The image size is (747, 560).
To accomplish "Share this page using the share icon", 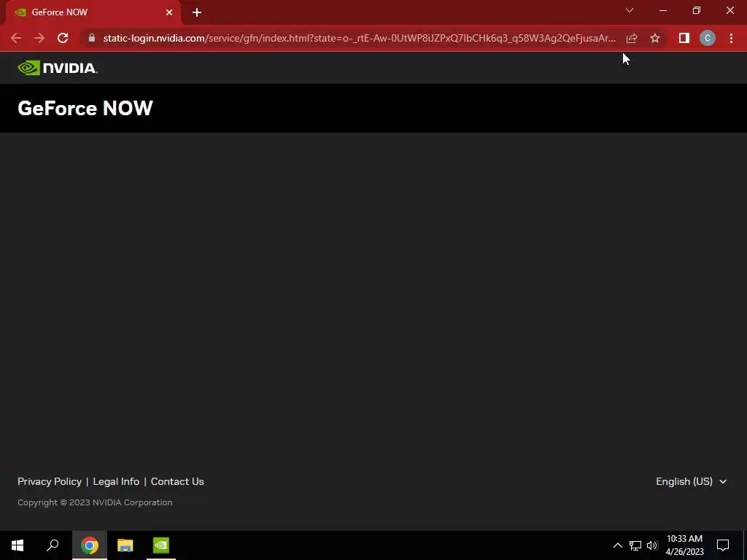I will (x=632, y=38).
